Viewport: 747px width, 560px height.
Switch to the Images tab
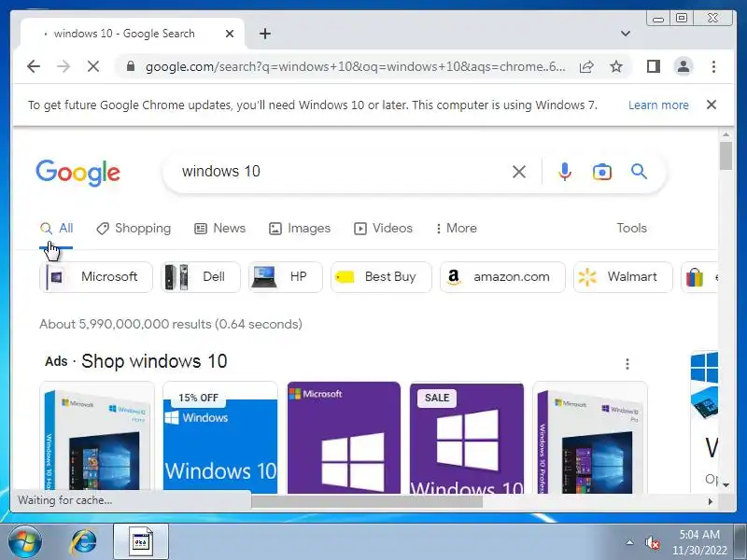click(299, 228)
